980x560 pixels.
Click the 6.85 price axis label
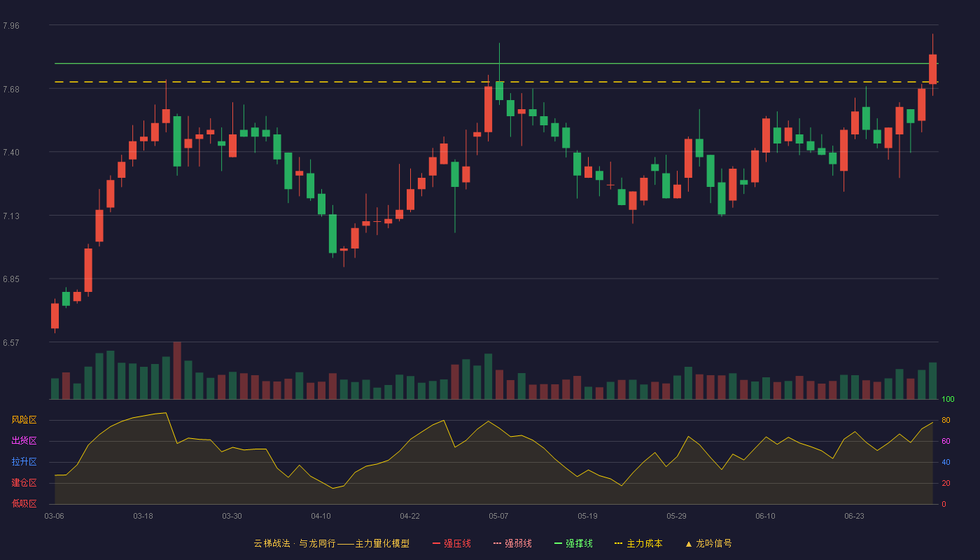click(x=11, y=279)
